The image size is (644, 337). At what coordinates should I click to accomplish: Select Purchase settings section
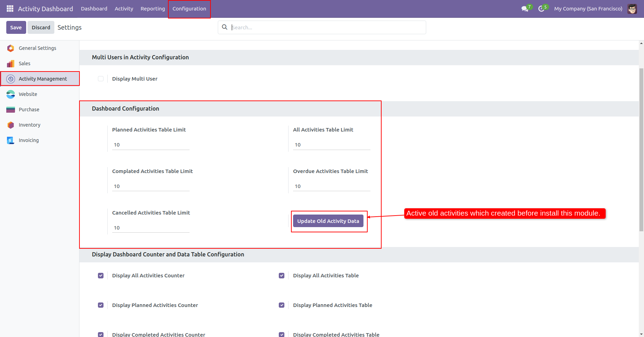coord(40,110)
